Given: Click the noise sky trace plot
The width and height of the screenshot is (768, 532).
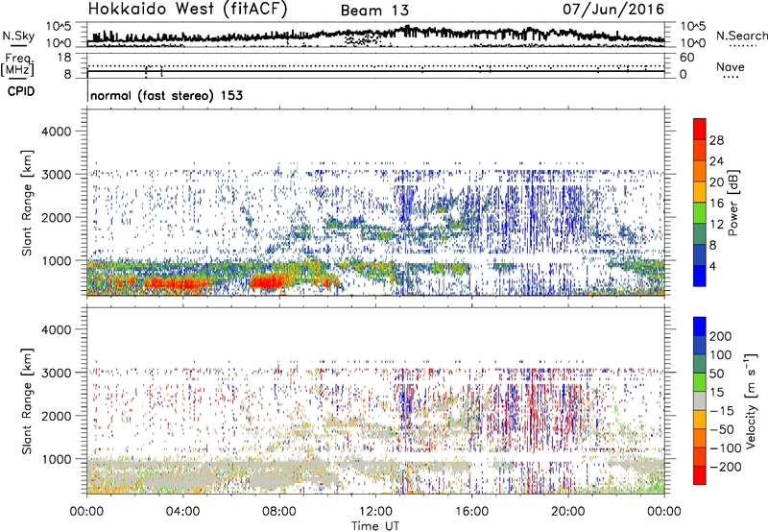Looking at the screenshot, I should pos(375,36).
